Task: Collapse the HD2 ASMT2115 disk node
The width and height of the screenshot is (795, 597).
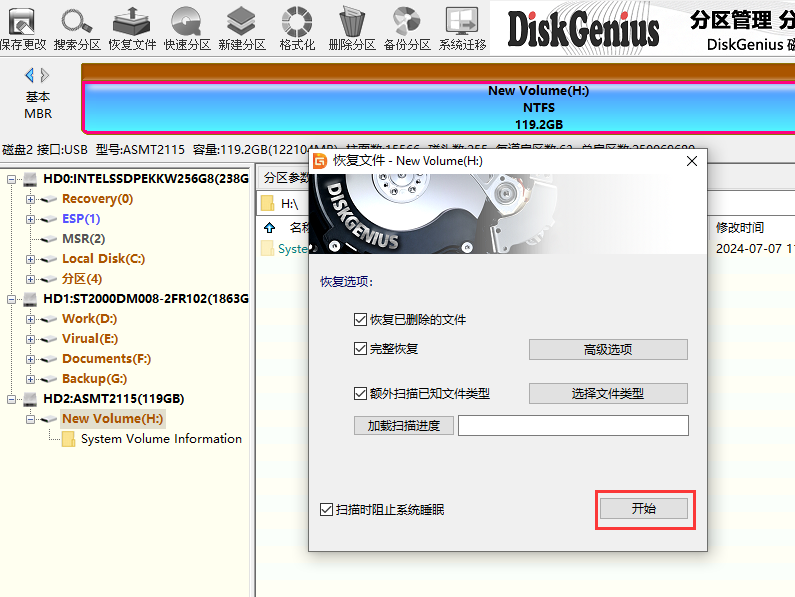Action: tap(11, 400)
